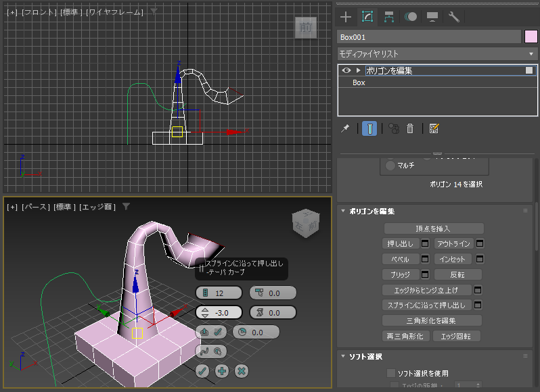Open the Create panel tab (plus icon)
The image size is (540, 392).
345,16
